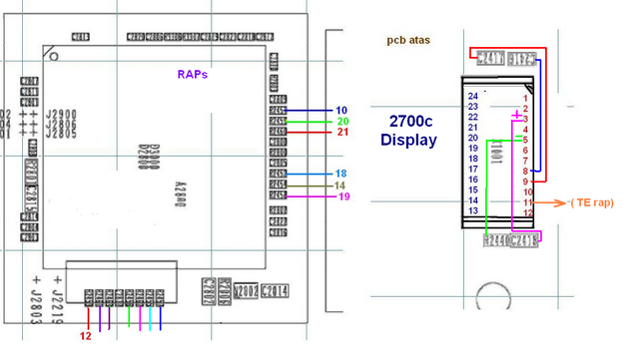Click the 'C2417' capacitor above the display connector
Screen dimensions: 639x364
(x=490, y=58)
